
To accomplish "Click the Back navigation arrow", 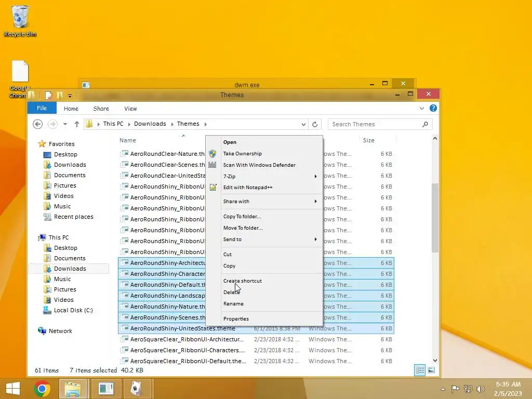I will (x=37, y=124).
